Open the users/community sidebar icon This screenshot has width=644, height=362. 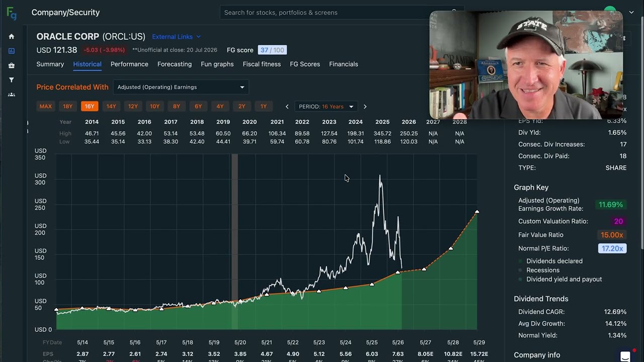pyautogui.click(x=12, y=95)
